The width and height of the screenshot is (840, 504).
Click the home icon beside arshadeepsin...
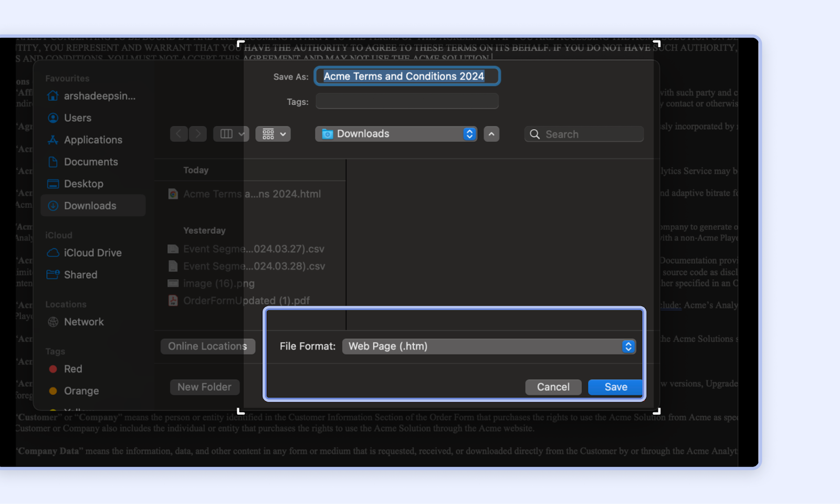(x=53, y=96)
